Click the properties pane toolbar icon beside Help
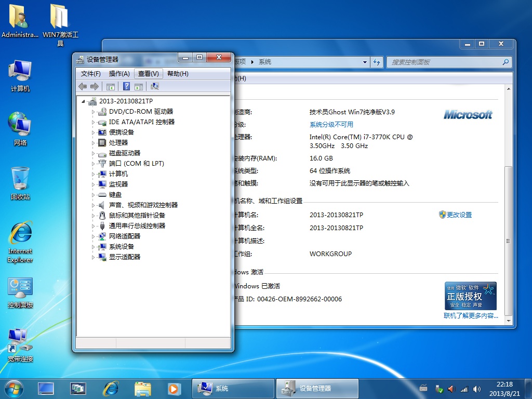 (138, 87)
